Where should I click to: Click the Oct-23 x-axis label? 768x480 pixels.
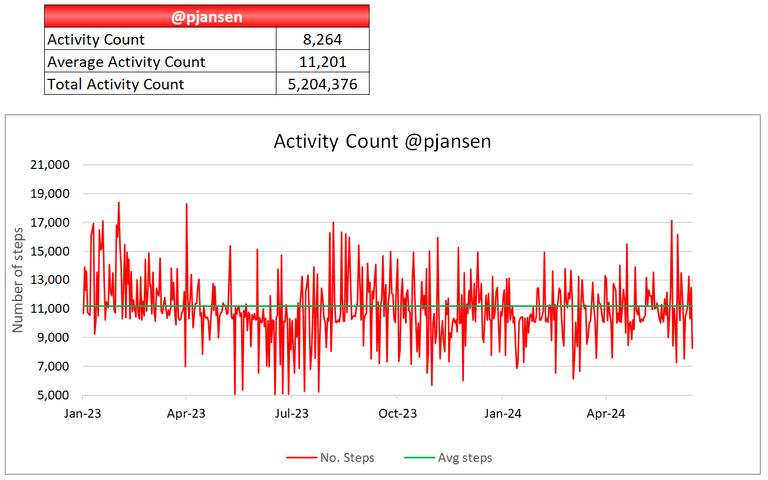(397, 413)
